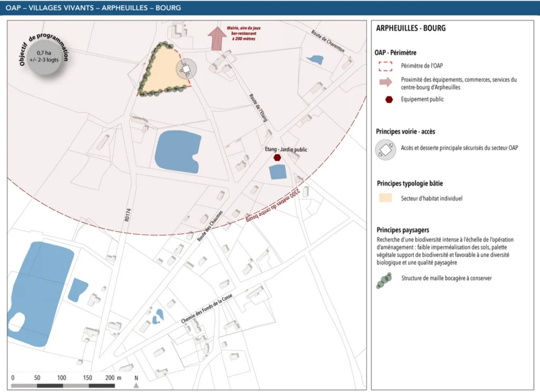This screenshot has width=540, height=392.
Task: Click the pink proximity arrow in legend
Action: 386,83
